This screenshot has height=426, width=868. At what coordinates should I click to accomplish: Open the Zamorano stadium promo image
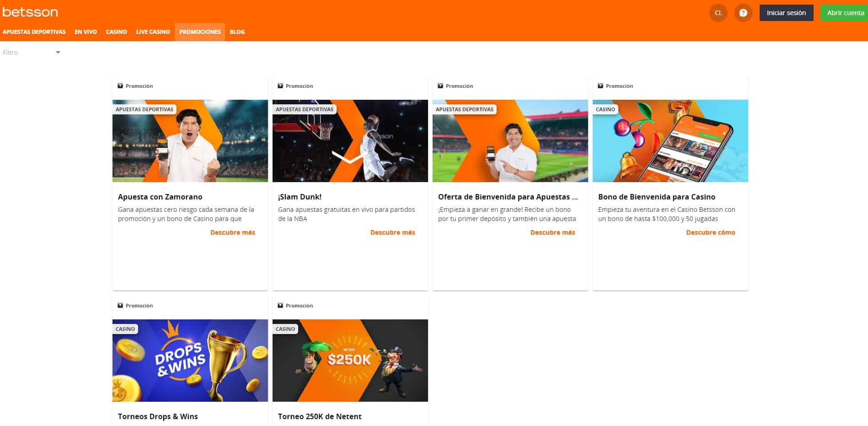coord(190,141)
